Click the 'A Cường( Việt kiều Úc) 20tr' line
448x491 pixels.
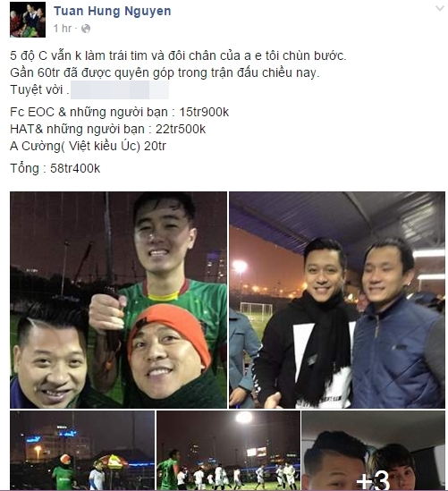[x=88, y=146]
